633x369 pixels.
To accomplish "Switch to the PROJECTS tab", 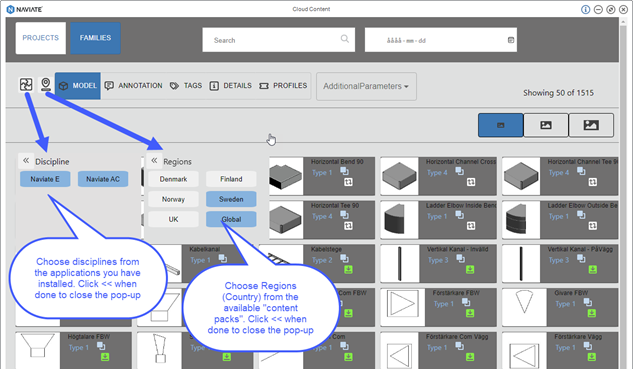I will tap(40, 38).
